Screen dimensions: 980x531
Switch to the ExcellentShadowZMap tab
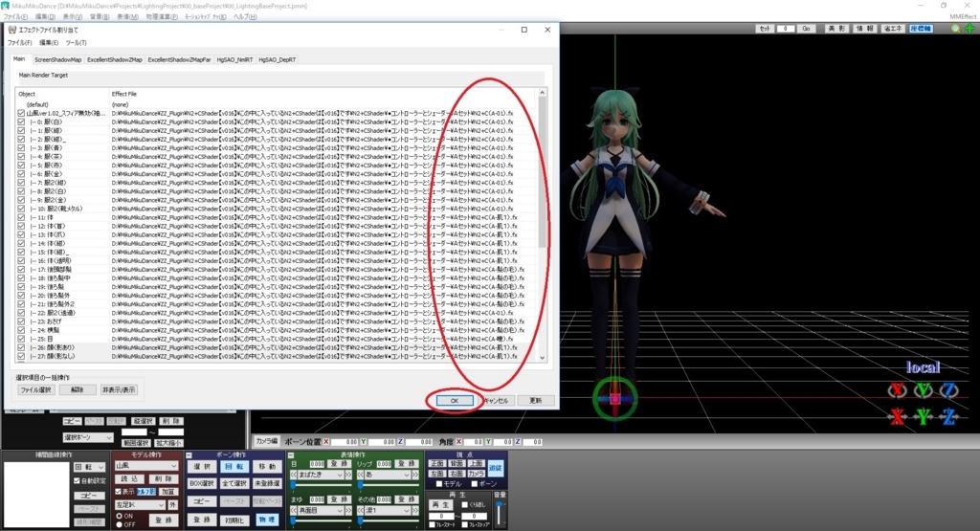pyautogui.click(x=115, y=60)
